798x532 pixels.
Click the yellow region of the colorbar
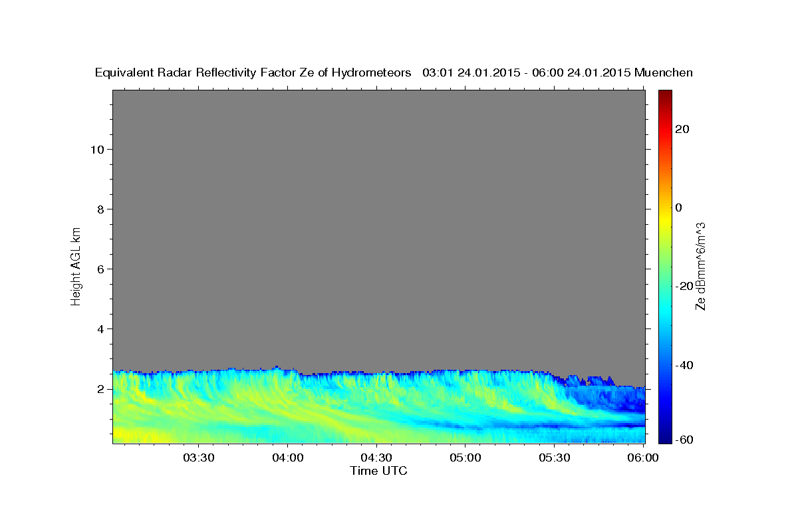point(664,219)
